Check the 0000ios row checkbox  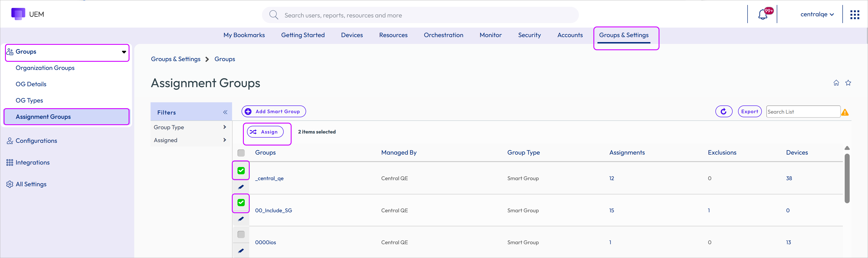tap(241, 234)
